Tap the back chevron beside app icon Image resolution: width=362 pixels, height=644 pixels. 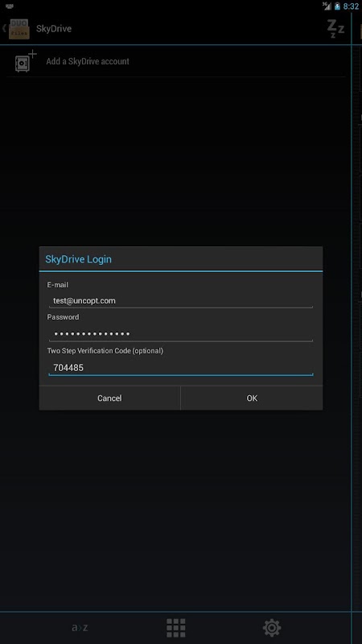click(4, 28)
